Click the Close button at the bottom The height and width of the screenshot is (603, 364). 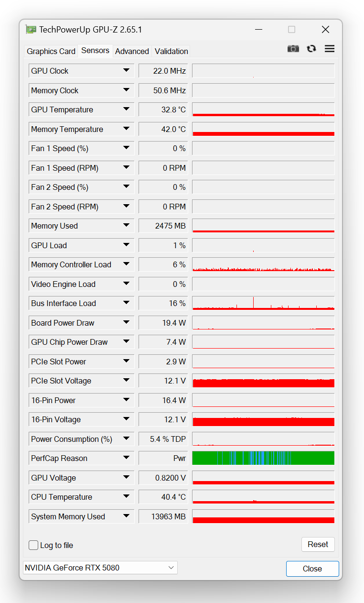tap(312, 569)
